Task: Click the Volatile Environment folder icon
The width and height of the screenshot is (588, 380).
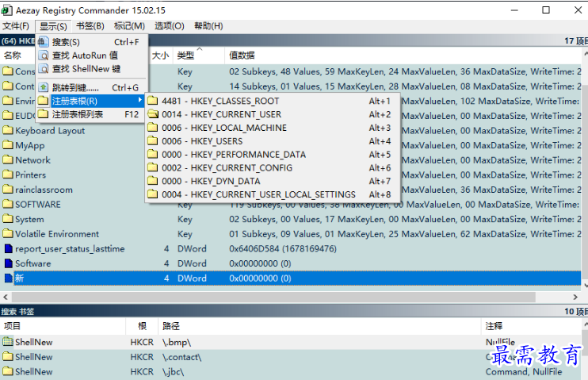Action: click(8, 233)
